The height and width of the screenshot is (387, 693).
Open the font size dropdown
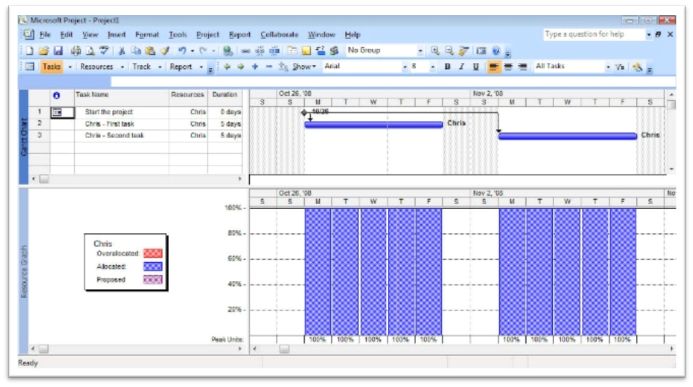point(433,67)
